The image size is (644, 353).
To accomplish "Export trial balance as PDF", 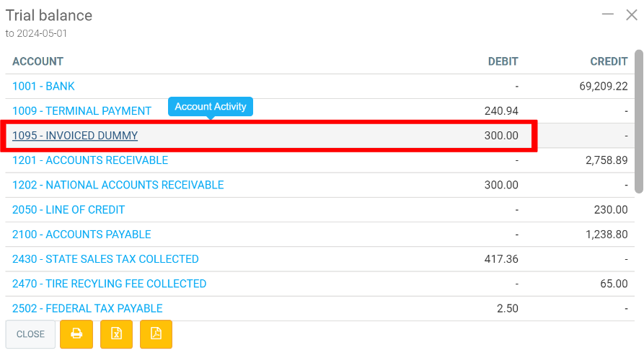I will coord(156,334).
